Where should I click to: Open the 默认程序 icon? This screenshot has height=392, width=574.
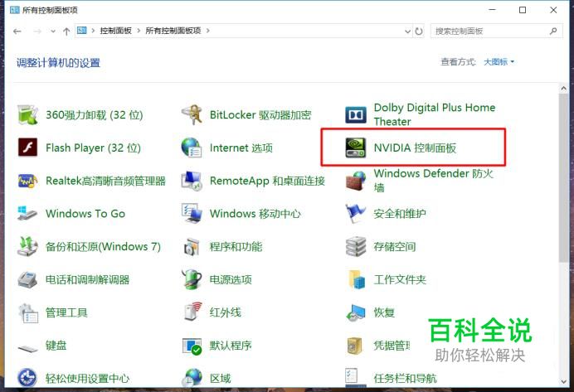(192, 346)
